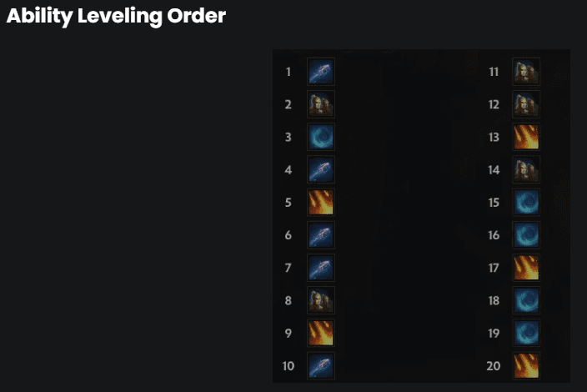Click the level 1 ability icon
Viewport: 587px width, 392px height.
[321, 72]
